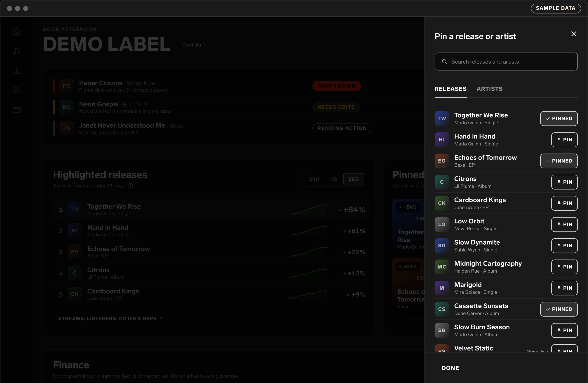This screenshot has height=383, width=588.
Task: Pin the Midnight Cartography album
Action: point(564,267)
